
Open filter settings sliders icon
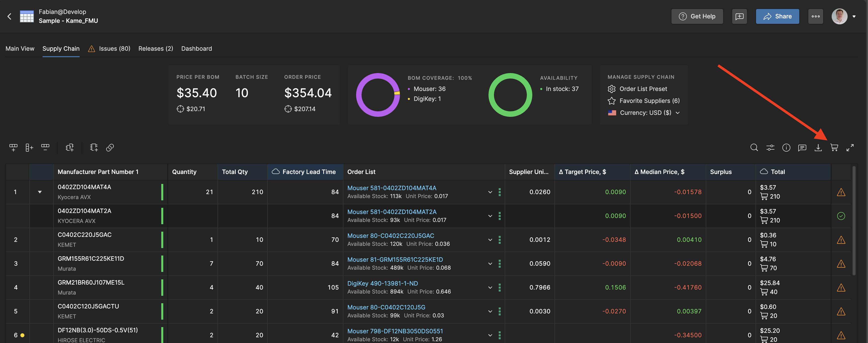point(770,147)
